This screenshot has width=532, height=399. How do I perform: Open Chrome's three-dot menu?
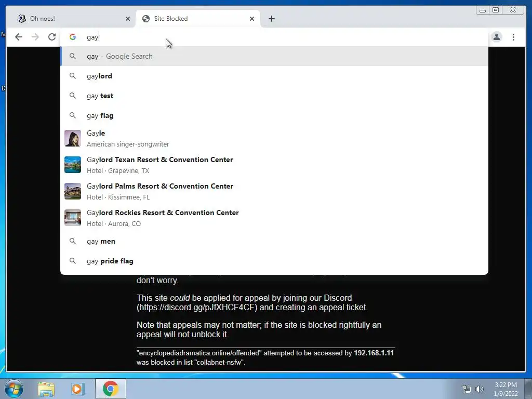coord(513,37)
